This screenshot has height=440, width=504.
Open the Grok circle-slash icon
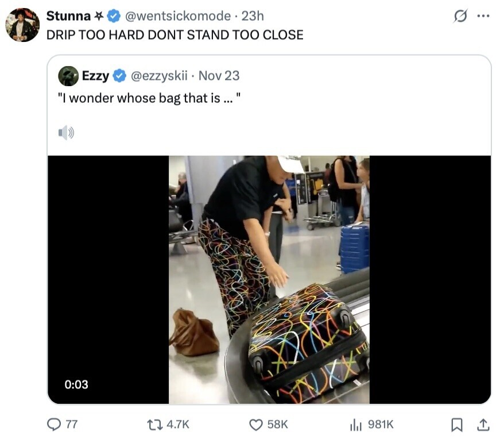[460, 17]
